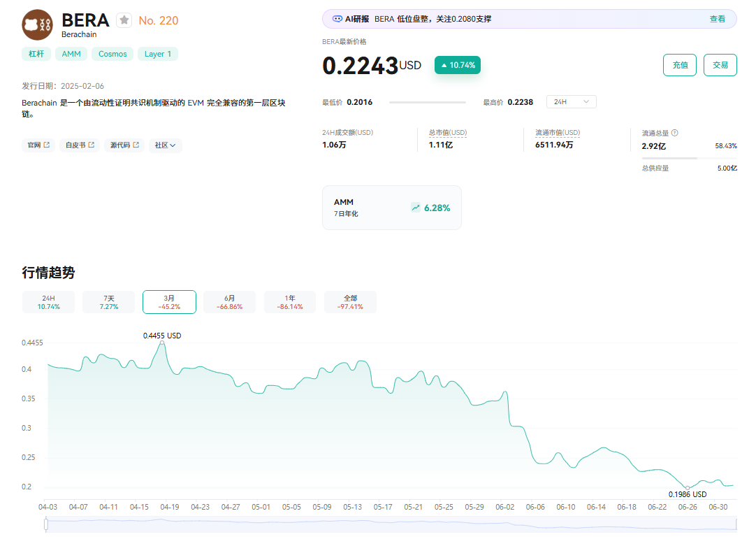
Task: Click the 总供应量 value 5.00亿
Action: pyautogui.click(x=727, y=168)
